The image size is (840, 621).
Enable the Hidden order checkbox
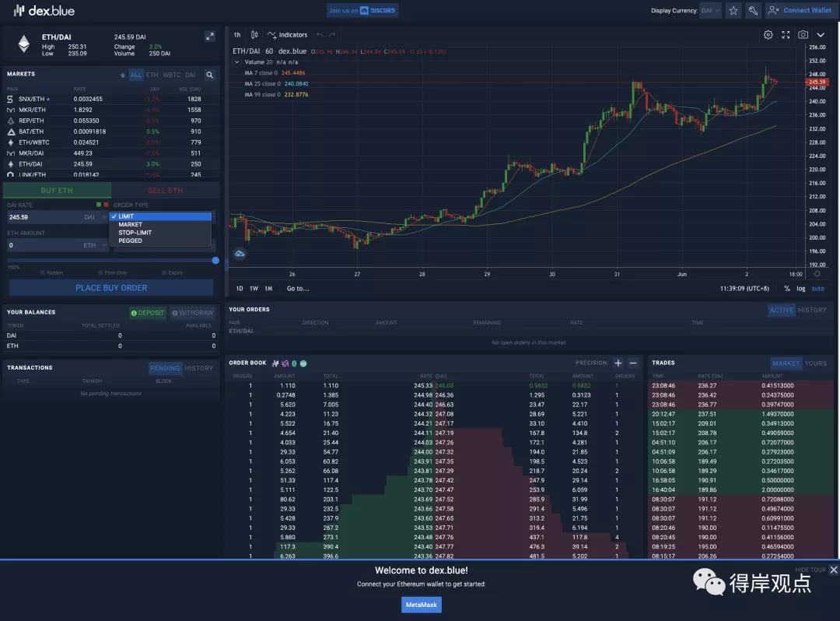[43, 272]
